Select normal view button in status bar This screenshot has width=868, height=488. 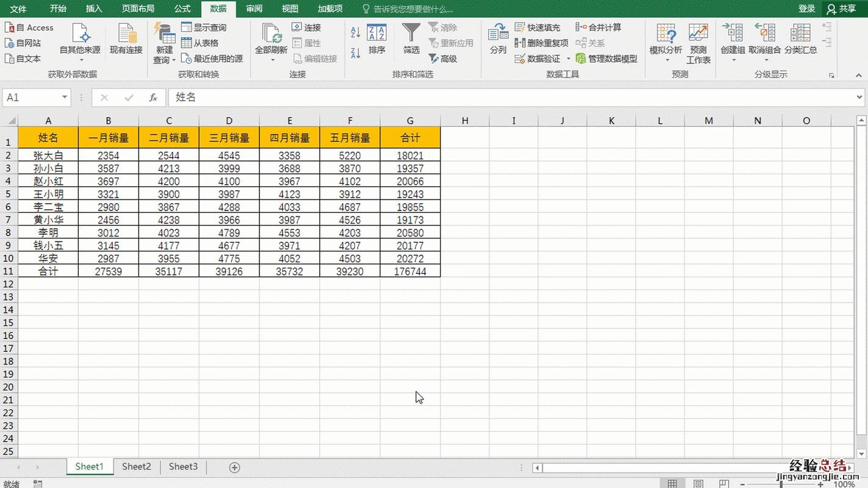click(x=672, y=484)
